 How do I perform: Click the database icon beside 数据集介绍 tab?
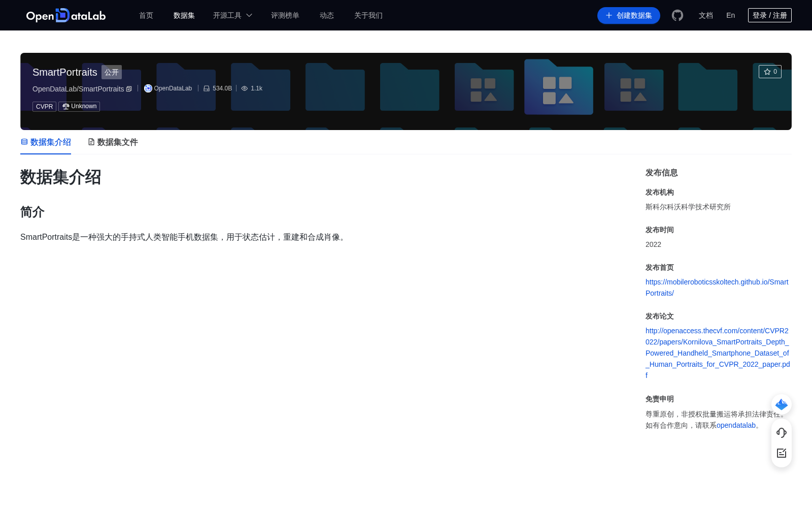tap(24, 142)
